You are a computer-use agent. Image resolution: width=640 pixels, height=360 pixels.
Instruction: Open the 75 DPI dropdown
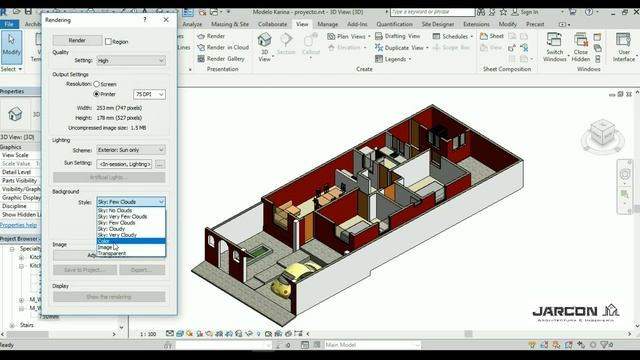point(149,94)
